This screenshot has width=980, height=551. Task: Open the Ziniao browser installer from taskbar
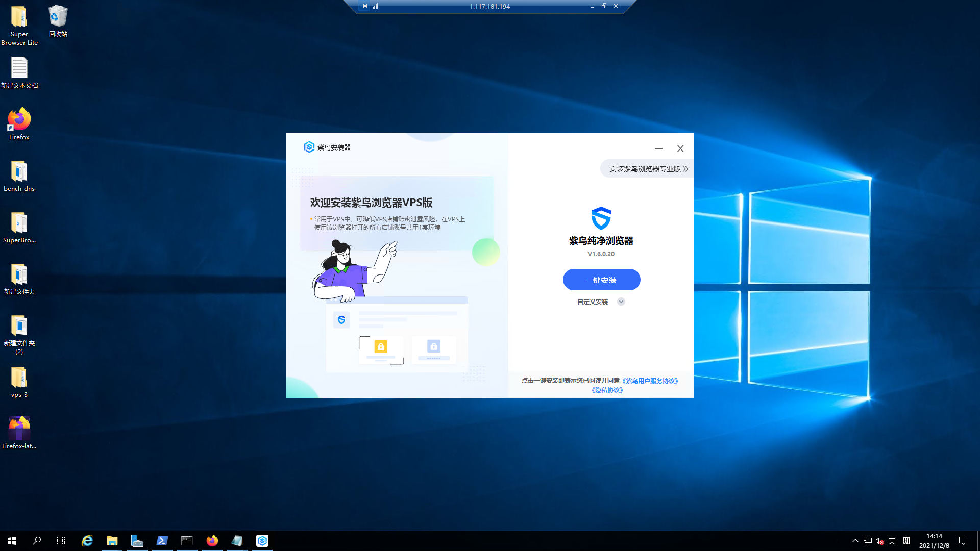pos(262,541)
